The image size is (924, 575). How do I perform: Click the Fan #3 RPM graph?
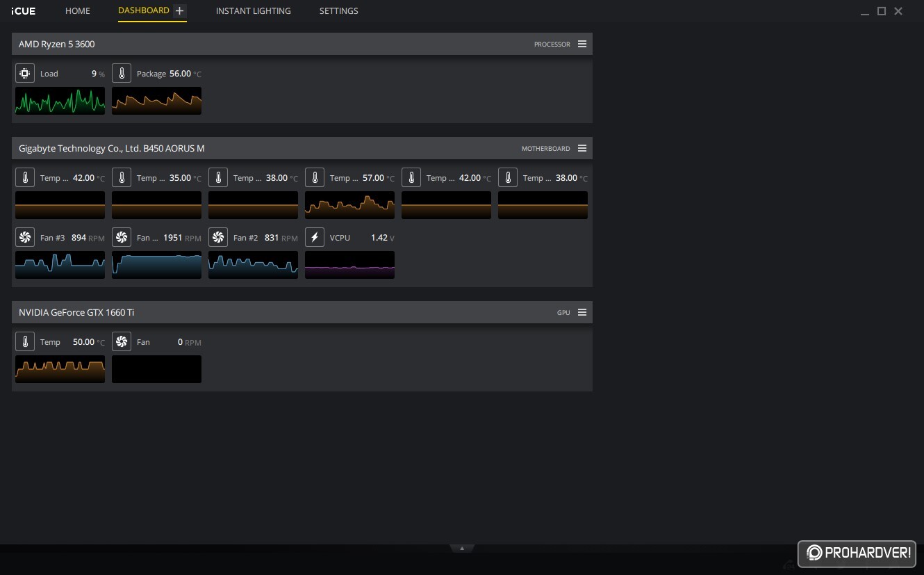coord(60,265)
